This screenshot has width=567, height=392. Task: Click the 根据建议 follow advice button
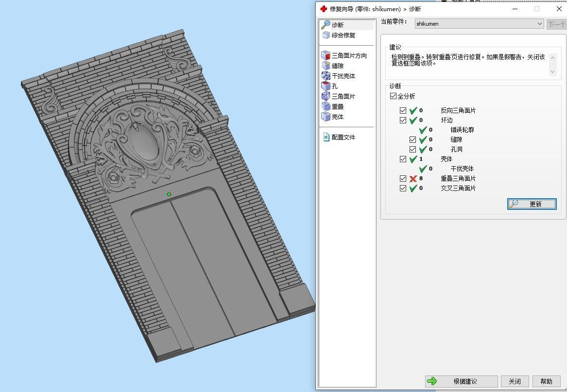(462, 381)
